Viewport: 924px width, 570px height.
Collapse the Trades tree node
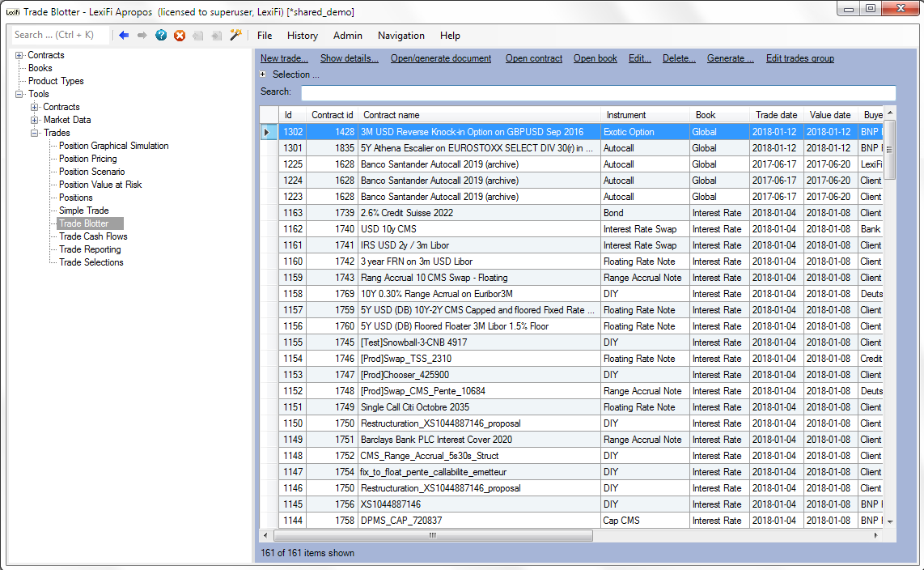[34, 134]
